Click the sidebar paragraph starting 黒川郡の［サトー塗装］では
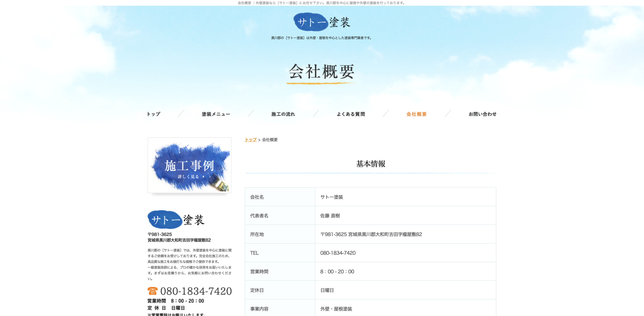Viewport: 644px width, 316px height. (190, 264)
